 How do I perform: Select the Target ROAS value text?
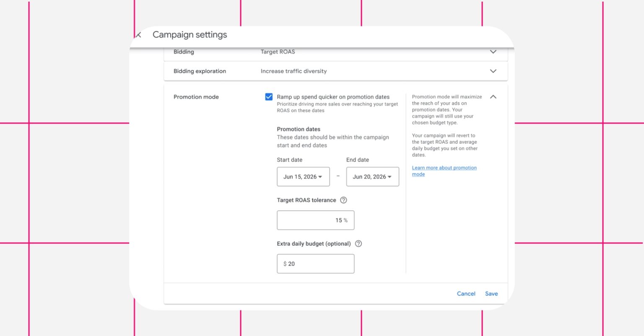coord(278,52)
